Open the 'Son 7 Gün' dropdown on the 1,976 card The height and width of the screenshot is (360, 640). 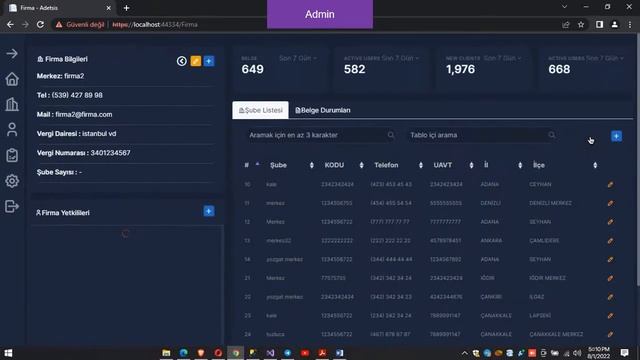(502, 58)
